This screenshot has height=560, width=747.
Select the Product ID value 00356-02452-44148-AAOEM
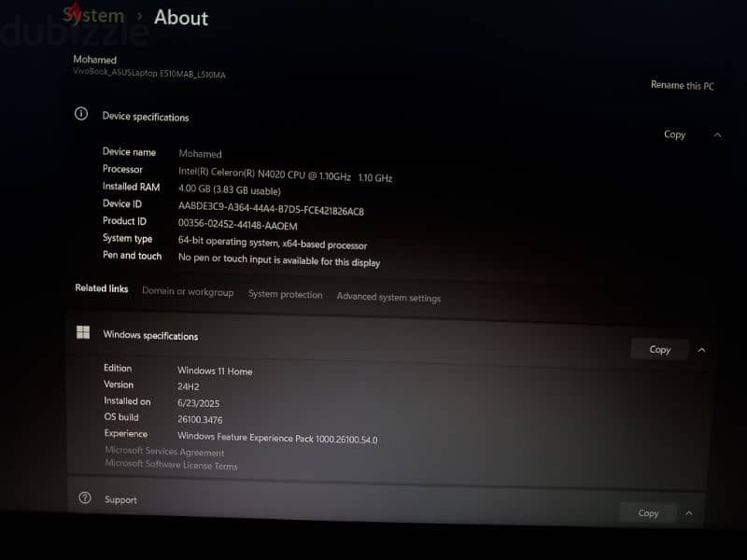click(237, 224)
